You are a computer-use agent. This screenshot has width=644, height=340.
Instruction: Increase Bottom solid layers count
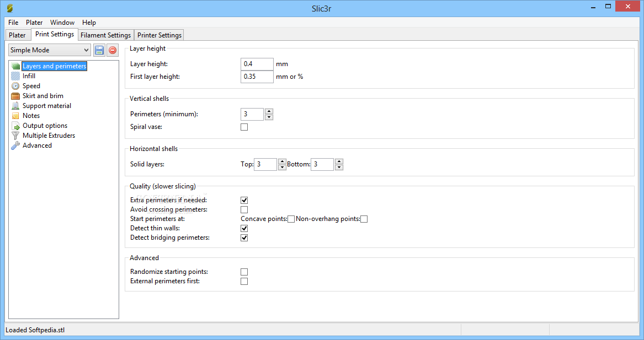click(339, 161)
